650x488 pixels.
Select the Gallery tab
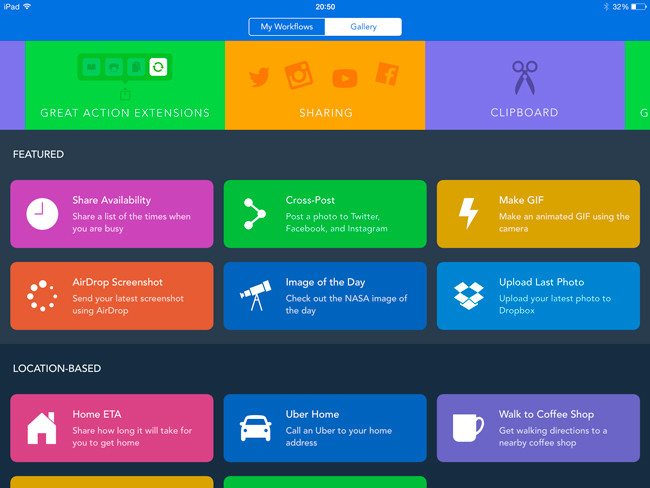click(x=363, y=27)
